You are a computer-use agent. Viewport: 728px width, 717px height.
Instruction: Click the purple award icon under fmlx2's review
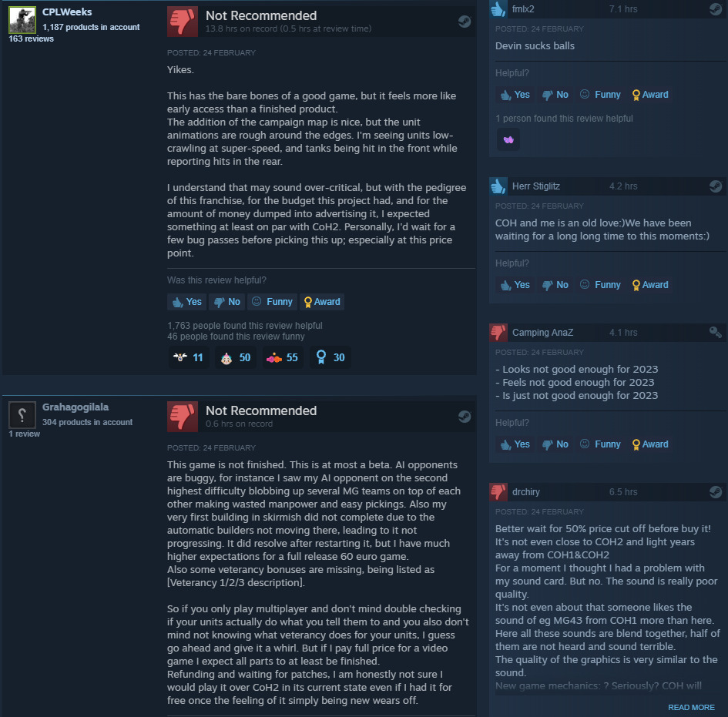(x=508, y=139)
